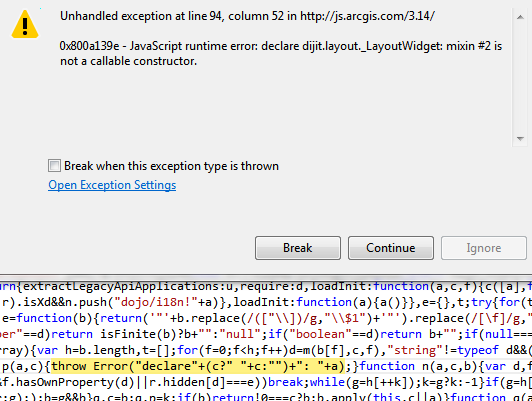This screenshot has height=401, width=532.
Task: Click the scrollbar up arrow in message box
Action: [x=520, y=17]
